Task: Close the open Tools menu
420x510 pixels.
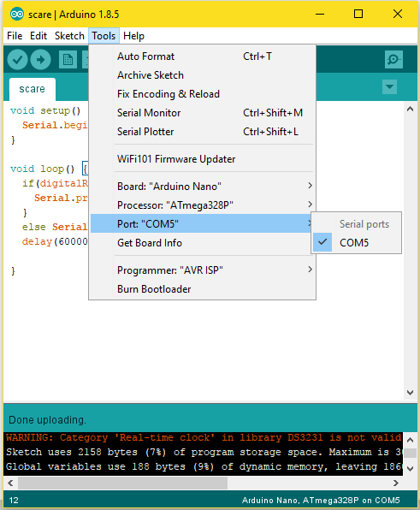Action: coord(104,36)
